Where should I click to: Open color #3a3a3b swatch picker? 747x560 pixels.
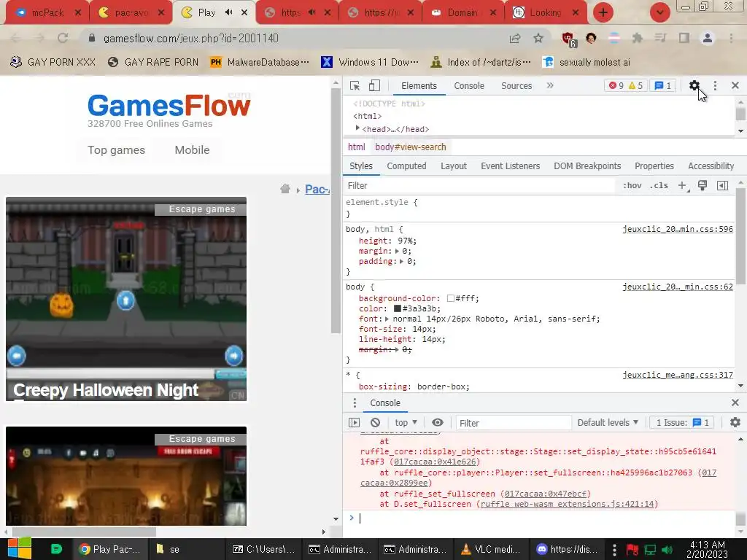click(398, 308)
